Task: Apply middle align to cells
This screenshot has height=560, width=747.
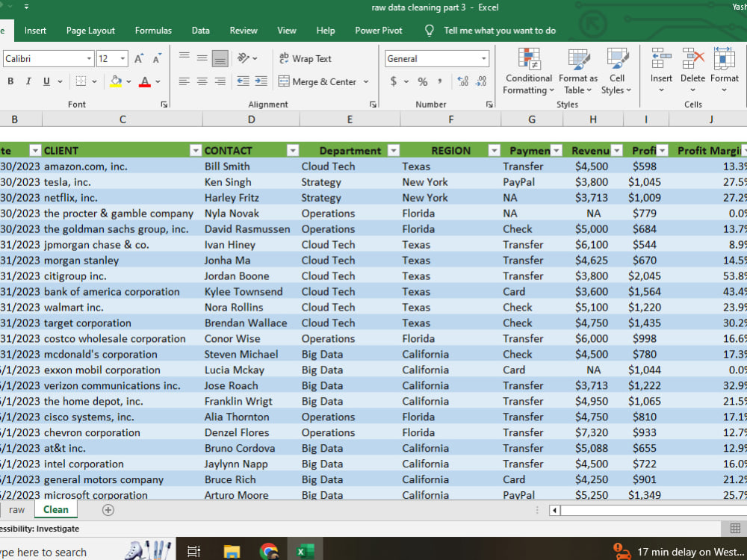Action: pyautogui.click(x=202, y=58)
